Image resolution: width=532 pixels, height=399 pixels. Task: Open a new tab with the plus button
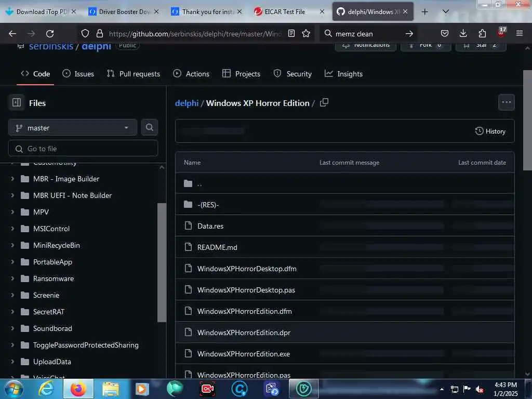424,12
